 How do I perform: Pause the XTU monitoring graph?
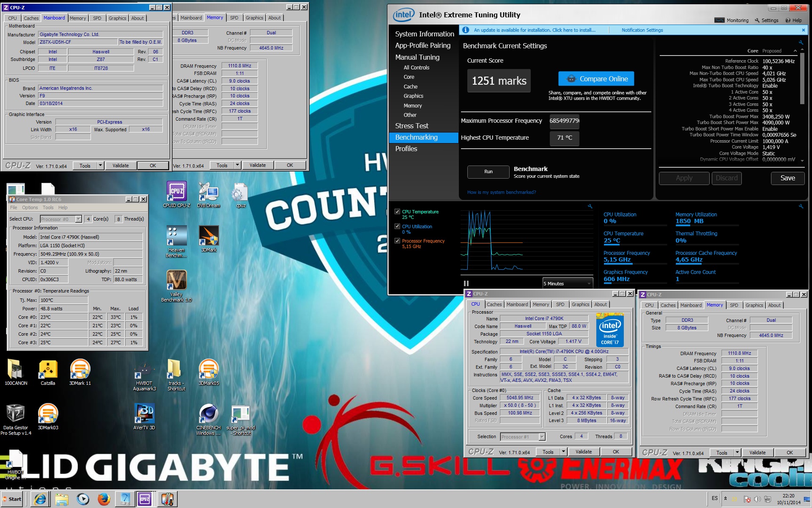tap(466, 283)
